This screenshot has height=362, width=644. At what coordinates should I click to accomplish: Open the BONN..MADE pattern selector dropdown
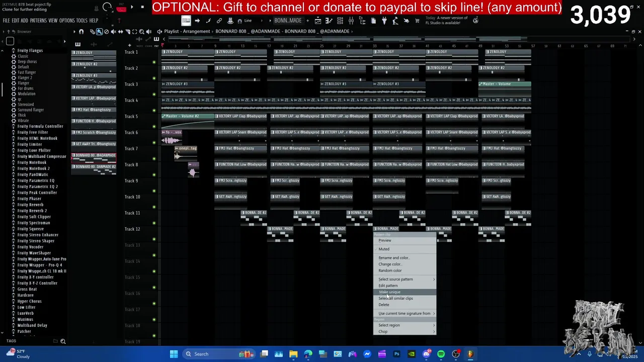tap(288, 21)
